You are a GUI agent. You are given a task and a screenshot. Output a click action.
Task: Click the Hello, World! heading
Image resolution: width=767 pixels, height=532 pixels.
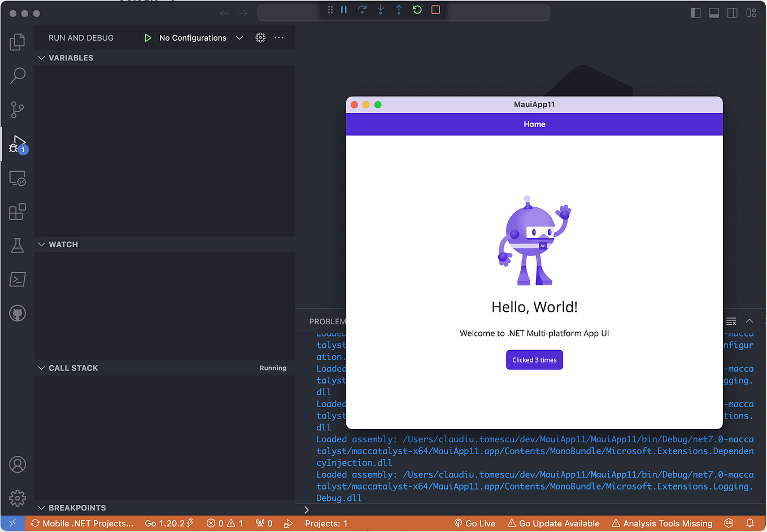click(x=534, y=307)
